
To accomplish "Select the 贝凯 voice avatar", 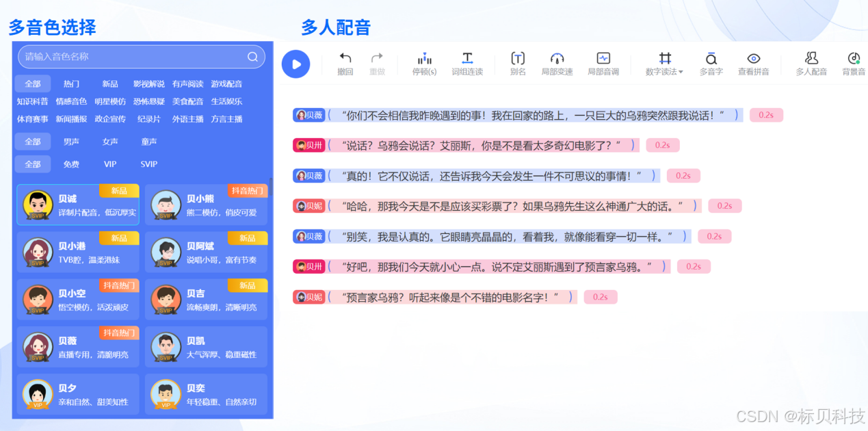I will (x=166, y=347).
